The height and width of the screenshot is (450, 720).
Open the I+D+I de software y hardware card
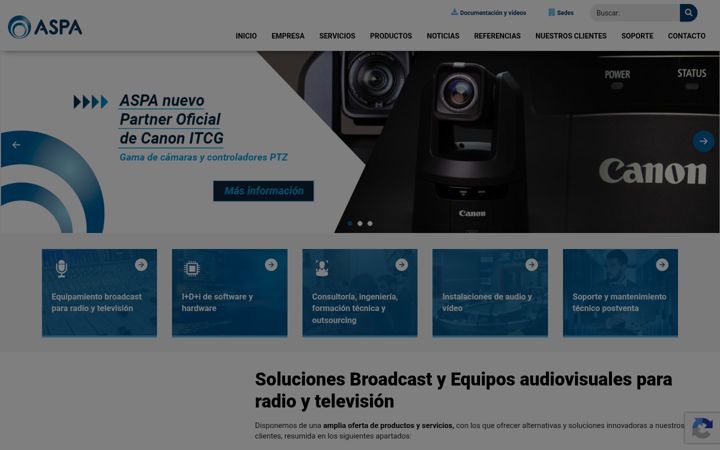tap(230, 292)
